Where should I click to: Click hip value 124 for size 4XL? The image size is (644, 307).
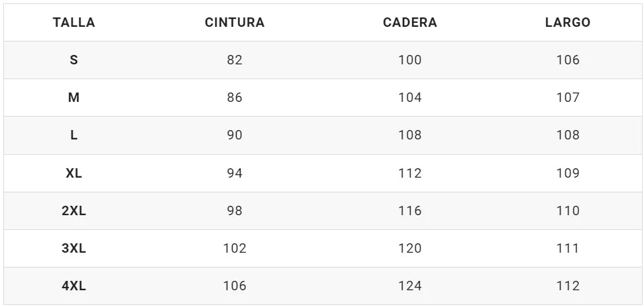[x=409, y=286]
